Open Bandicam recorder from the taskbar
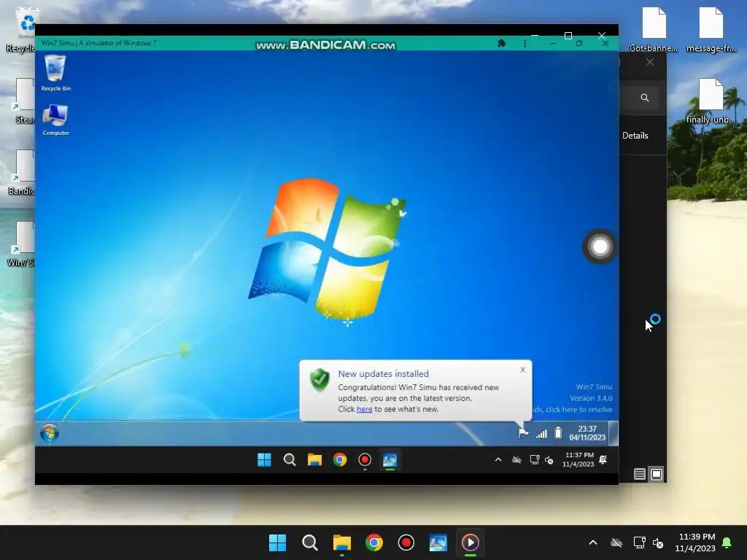Image resolution: width=747 pixels, height=560 pixels. tap(406, 542)
